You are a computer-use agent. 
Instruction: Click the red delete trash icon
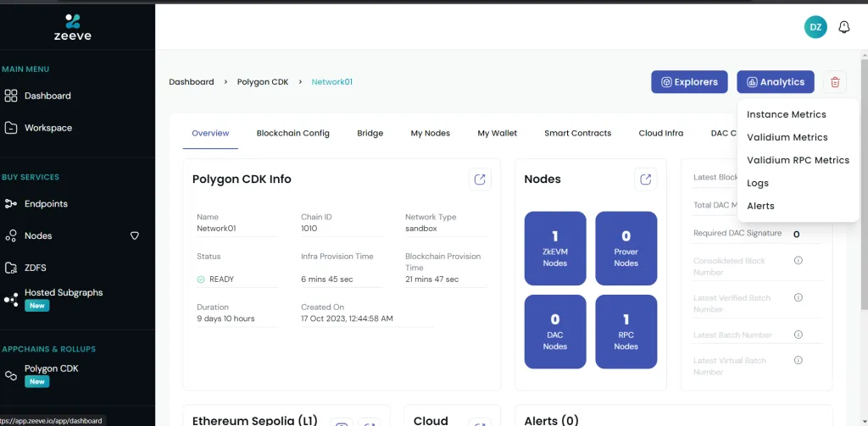[x=835, y=82]
